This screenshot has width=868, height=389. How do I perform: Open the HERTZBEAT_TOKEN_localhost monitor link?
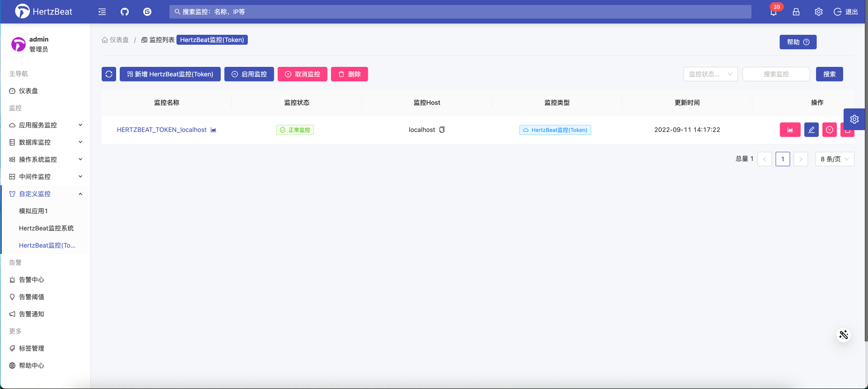click(x=161, y=130)
